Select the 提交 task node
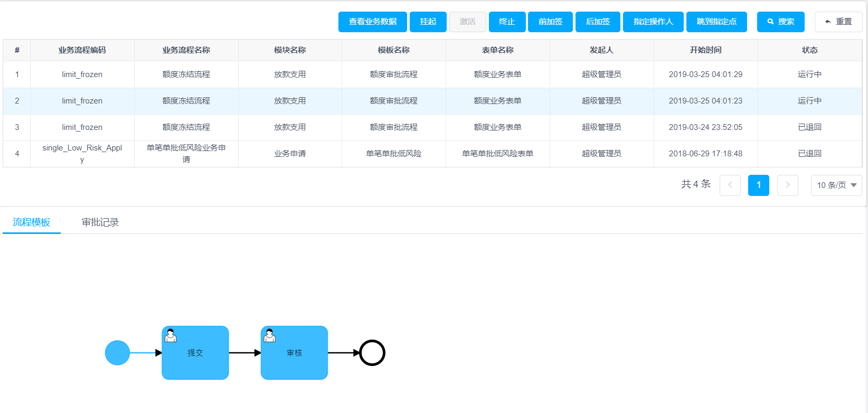The height and width of the screenshot is (413, 868). click(x=195, y=353)
